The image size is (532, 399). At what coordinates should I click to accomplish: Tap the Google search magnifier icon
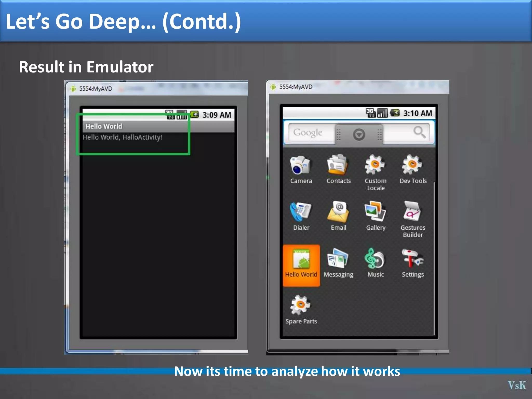click(x=419, y=132)
